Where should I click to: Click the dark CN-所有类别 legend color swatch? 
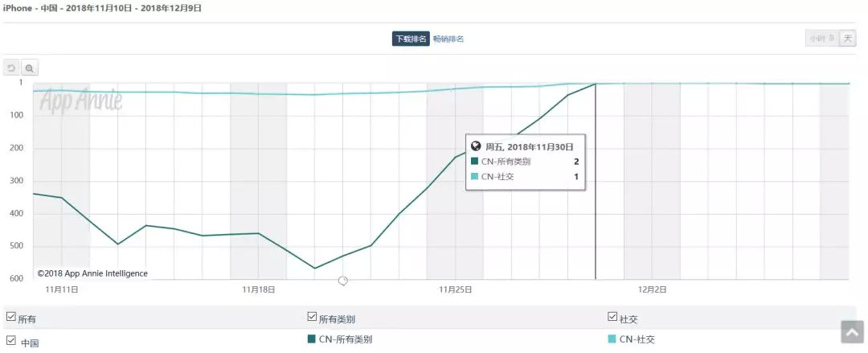click(312, 339)
